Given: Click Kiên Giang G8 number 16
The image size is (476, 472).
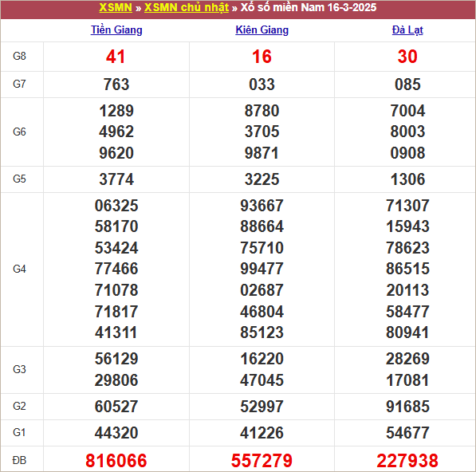Looking at the screenshot, I should 262,57.
